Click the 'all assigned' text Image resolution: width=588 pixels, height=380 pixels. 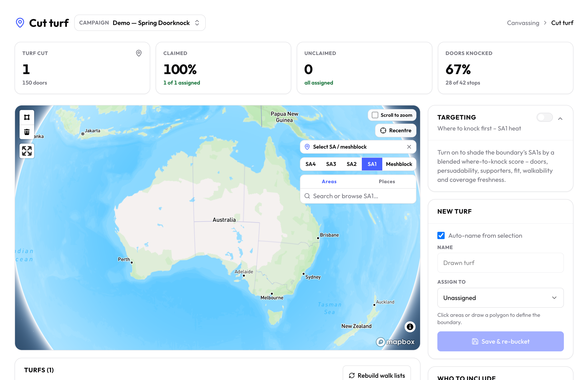pos(319,83)
